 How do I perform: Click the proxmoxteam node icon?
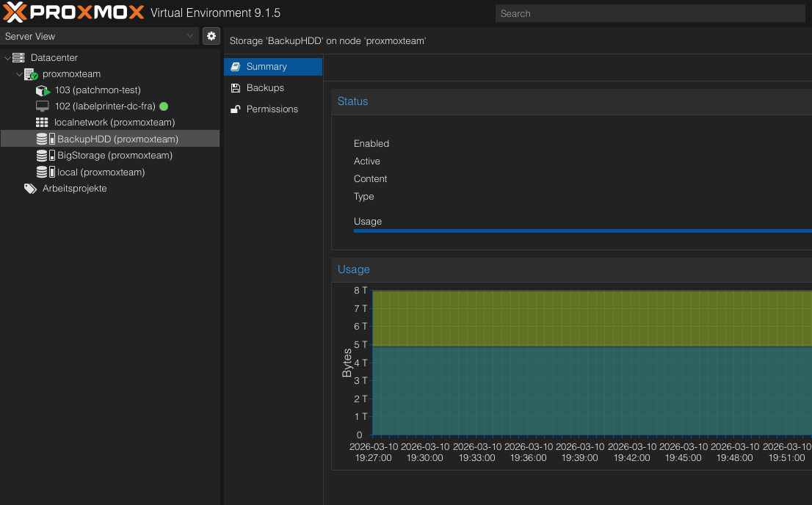31,74
